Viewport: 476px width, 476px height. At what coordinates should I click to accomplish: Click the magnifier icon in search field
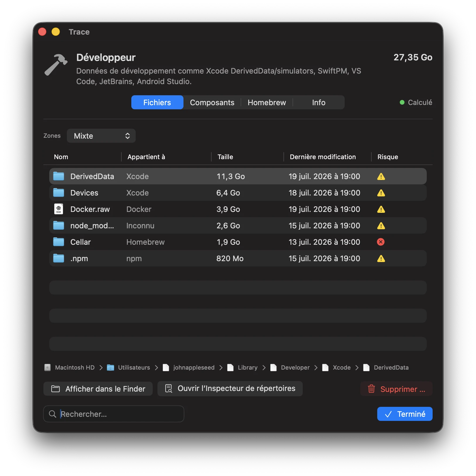[x=52, y=414]
